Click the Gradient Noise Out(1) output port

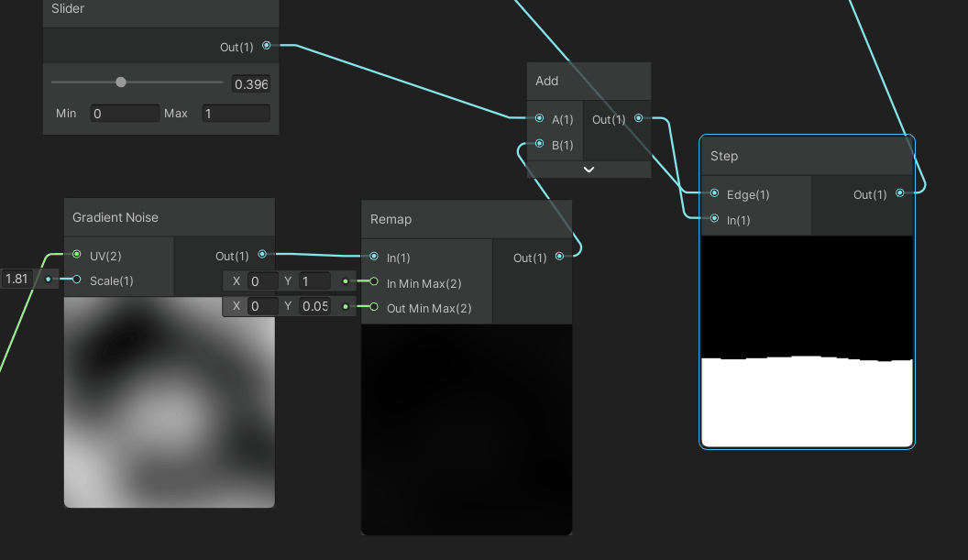pyautogui.click(x=262, y=255)
